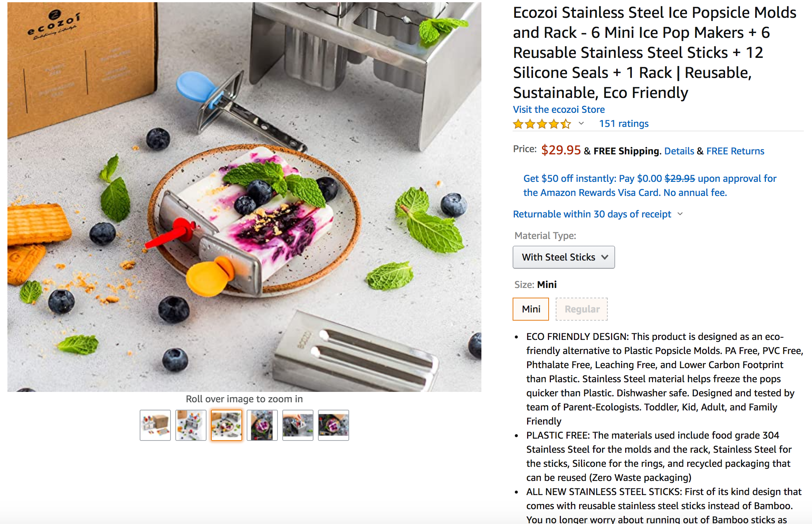812x524 pixels.
Task: Click the shipping Details link
Action: 679,151
